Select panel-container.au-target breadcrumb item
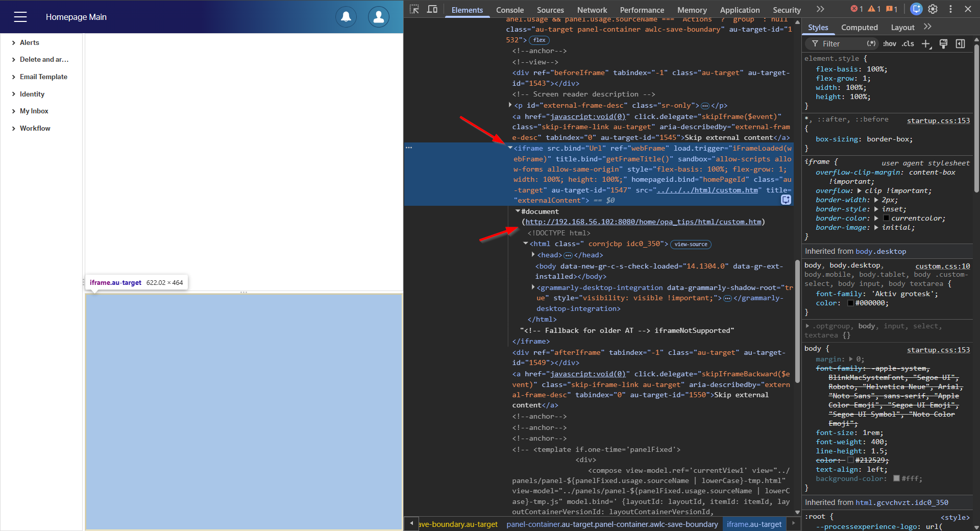 coord(612,524)
